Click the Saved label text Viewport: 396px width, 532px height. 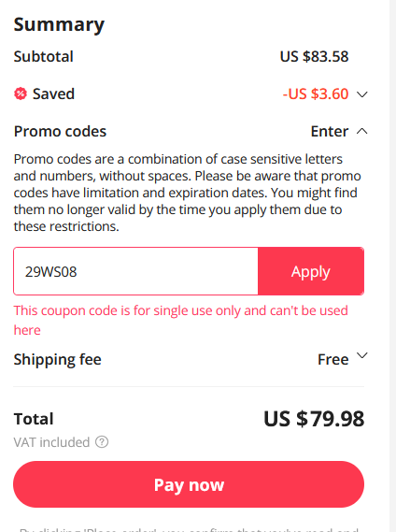[53, 94]
